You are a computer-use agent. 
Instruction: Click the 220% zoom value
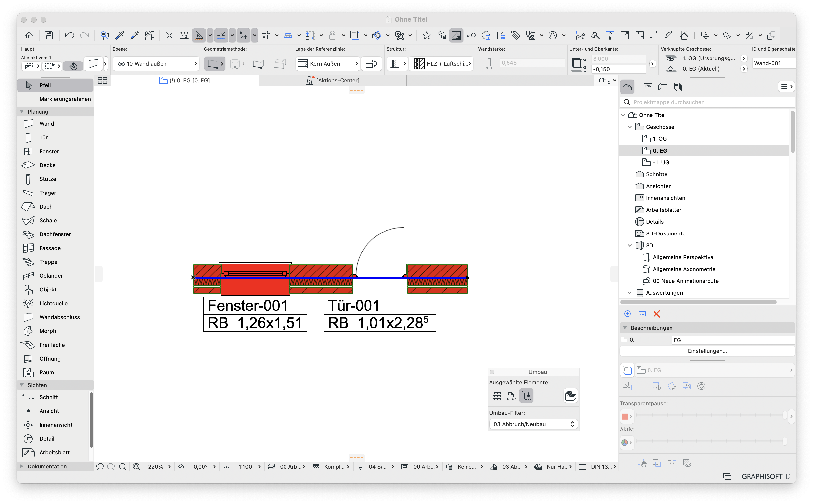(x=155, y=467)
